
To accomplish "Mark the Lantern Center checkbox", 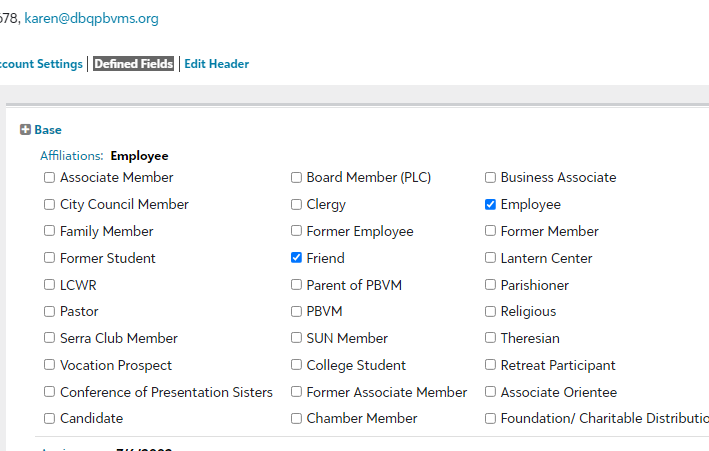I will pos(490,258).
